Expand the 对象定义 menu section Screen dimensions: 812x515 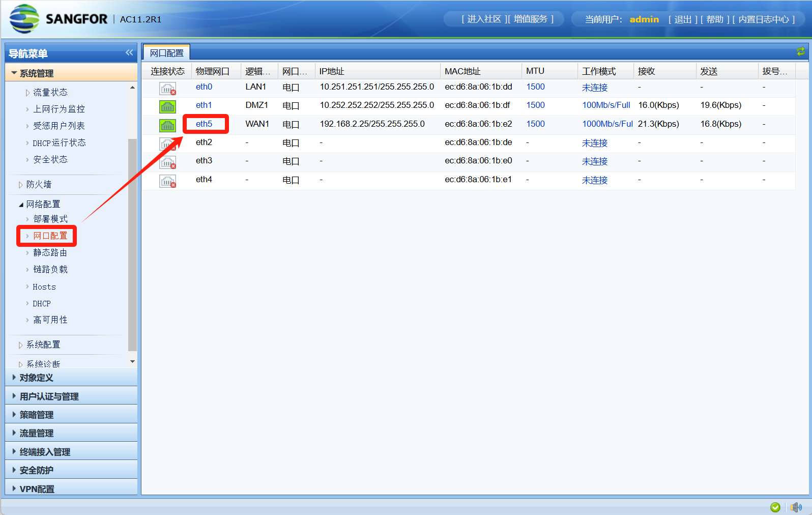(36, 378)
